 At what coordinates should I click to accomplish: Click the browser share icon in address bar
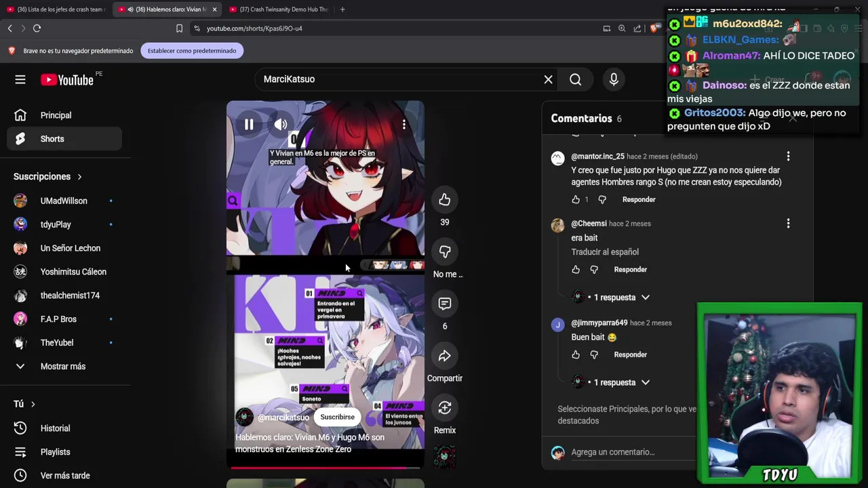point(637,28)
